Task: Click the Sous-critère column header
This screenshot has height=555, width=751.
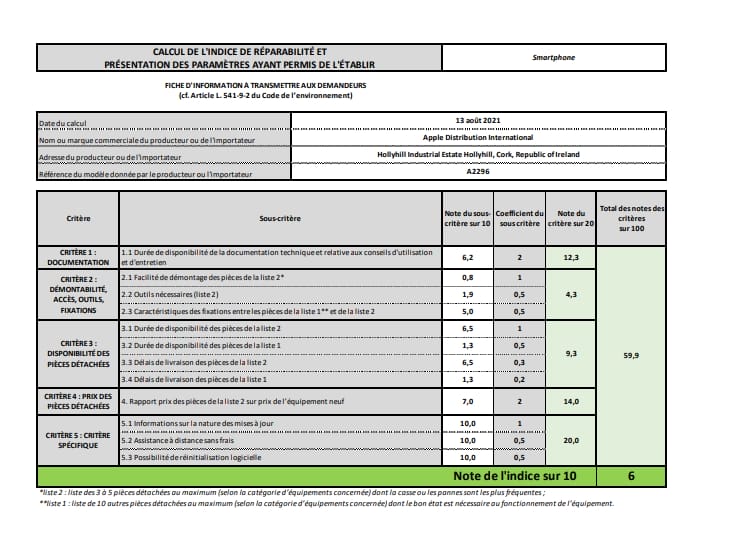Action: click(280, 218)
